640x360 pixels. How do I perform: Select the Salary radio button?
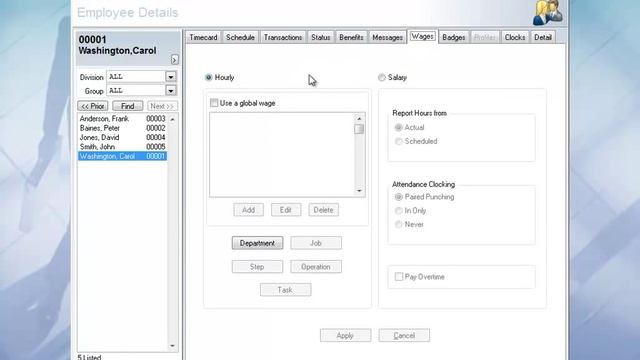(x=382, y=77)
